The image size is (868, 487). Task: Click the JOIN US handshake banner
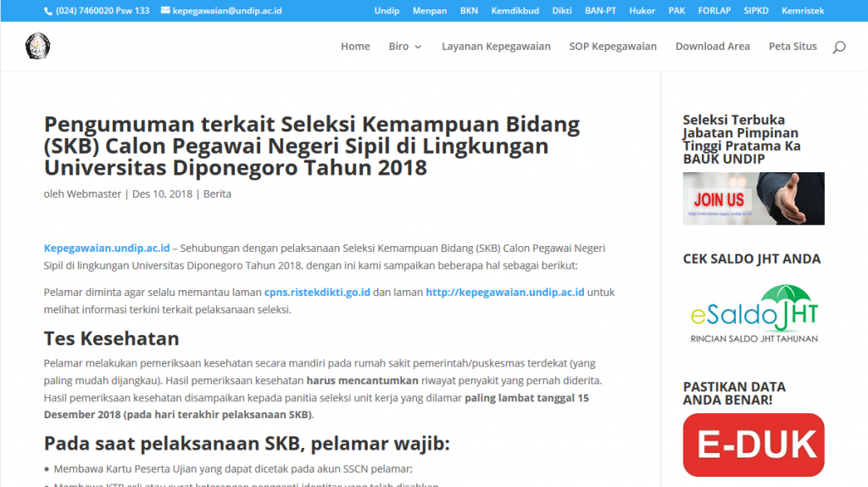click(753, 199)
